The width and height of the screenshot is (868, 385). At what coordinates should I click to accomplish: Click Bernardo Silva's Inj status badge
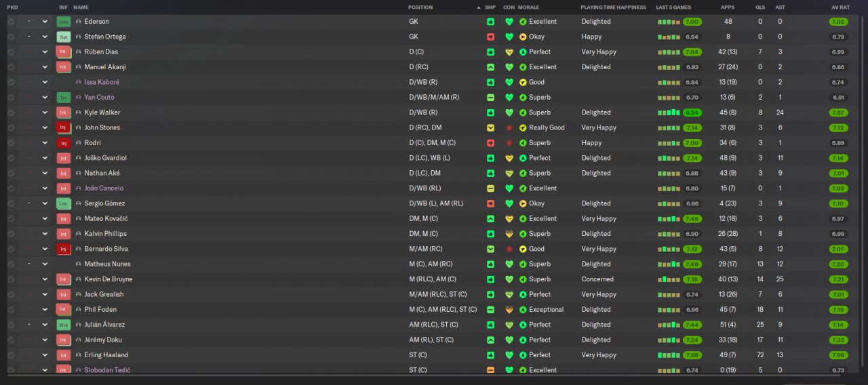click(x=64, y=249)
